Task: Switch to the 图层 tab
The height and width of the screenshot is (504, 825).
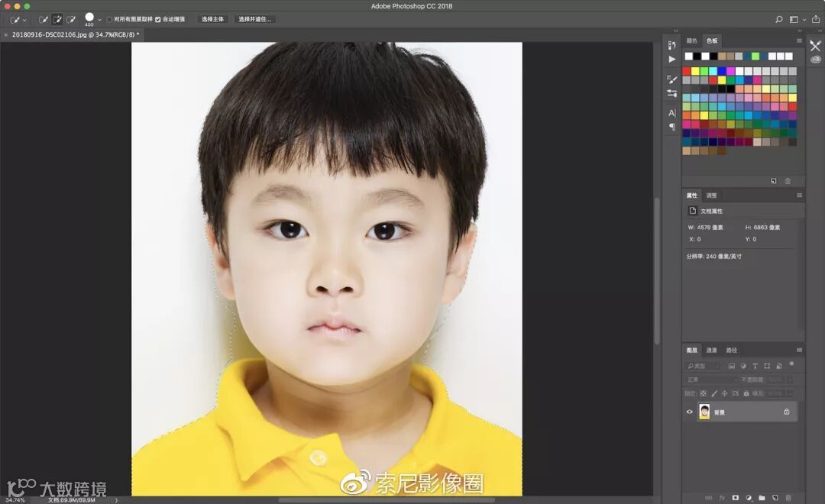Action: coord(691,350)
